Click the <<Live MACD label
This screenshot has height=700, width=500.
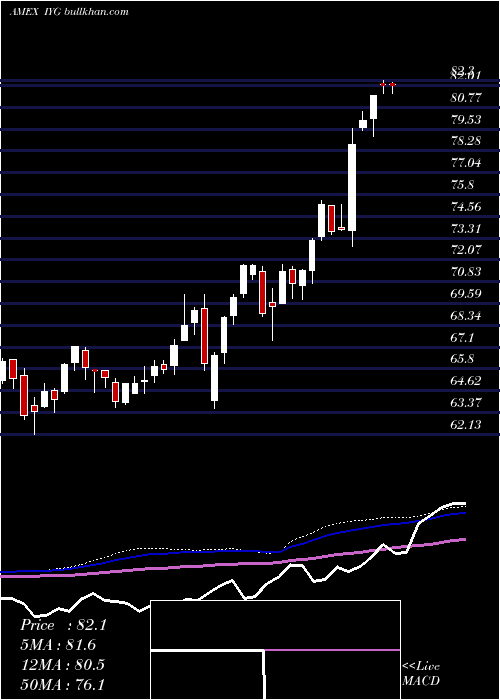click(421, 673)
